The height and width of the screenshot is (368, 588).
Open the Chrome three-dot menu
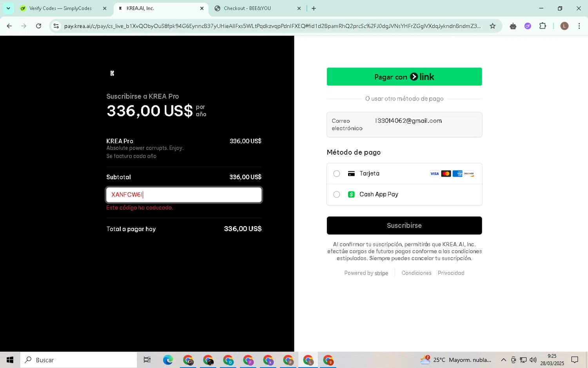point(579,26)
